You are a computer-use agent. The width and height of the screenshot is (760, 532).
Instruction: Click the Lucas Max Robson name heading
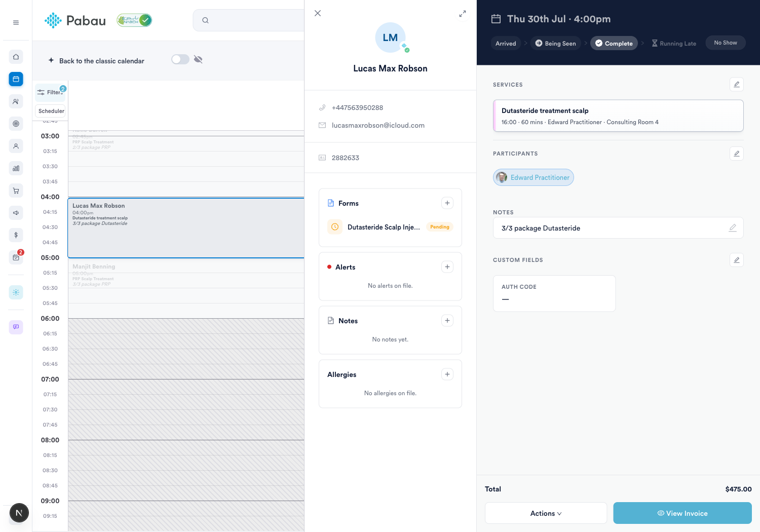[390, 68]
